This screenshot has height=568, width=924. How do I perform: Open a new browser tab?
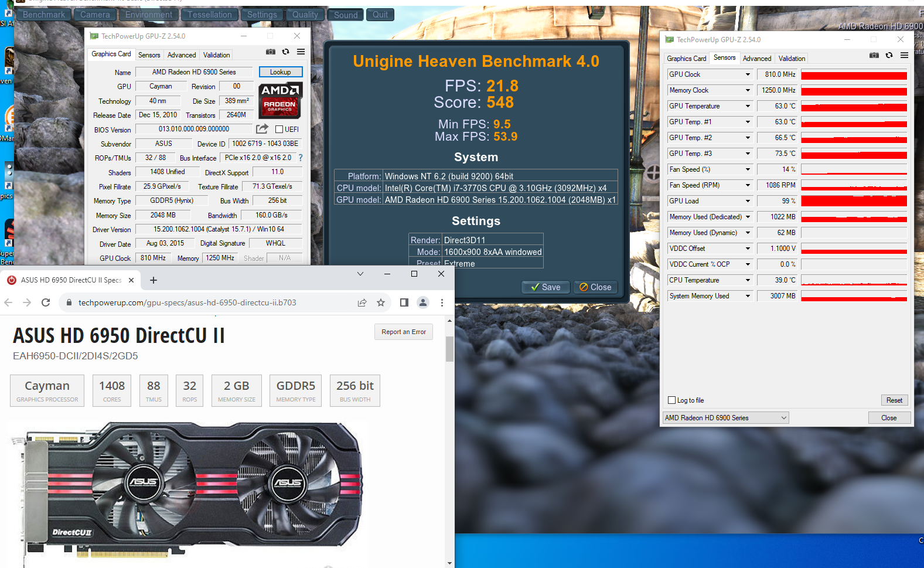pos(154,280)
